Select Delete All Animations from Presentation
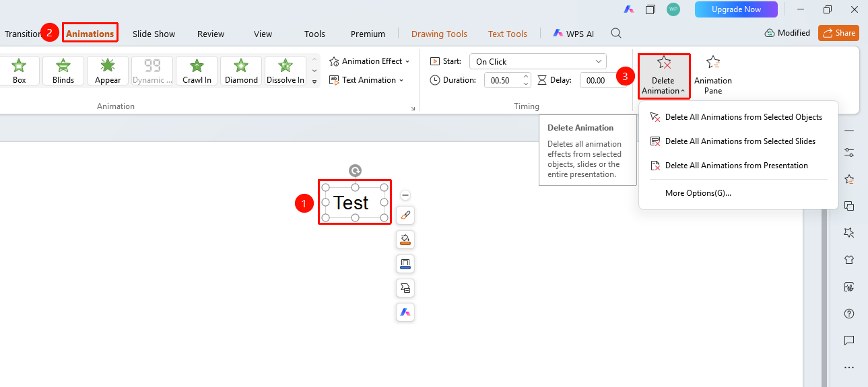Image resolution: width=868 pixels, height=387 pixels. click(737, 166)
